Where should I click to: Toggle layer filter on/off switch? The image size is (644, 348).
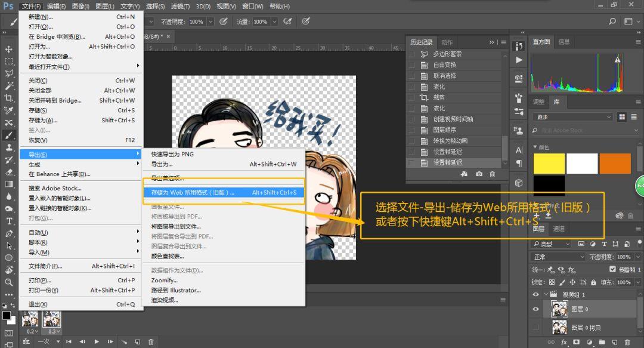pos(639,244)
